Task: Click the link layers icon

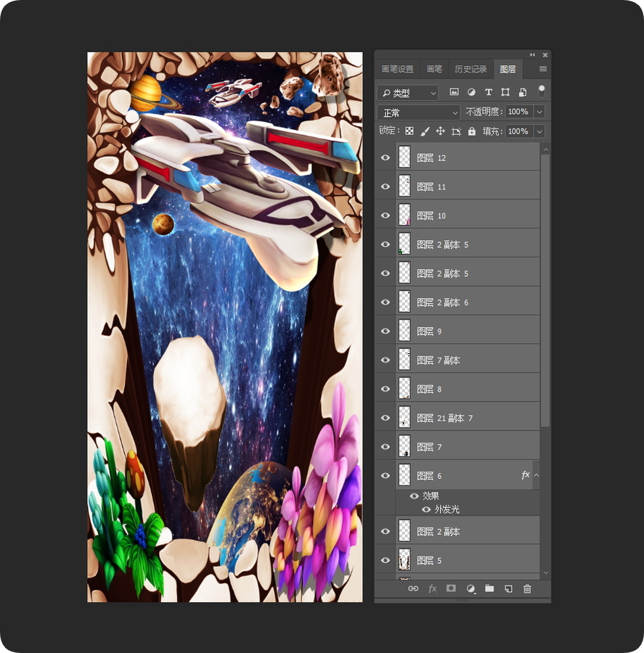Action: point(412,588)
